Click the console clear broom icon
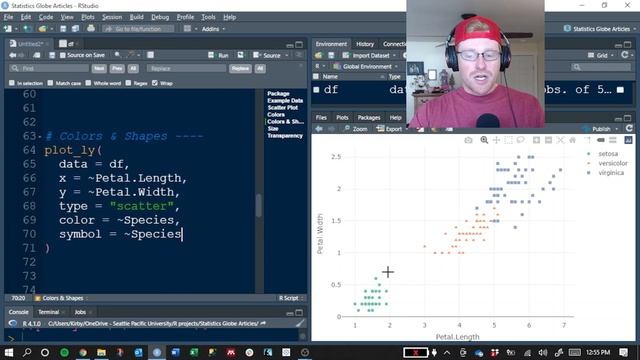 click(x=300, y=323)
